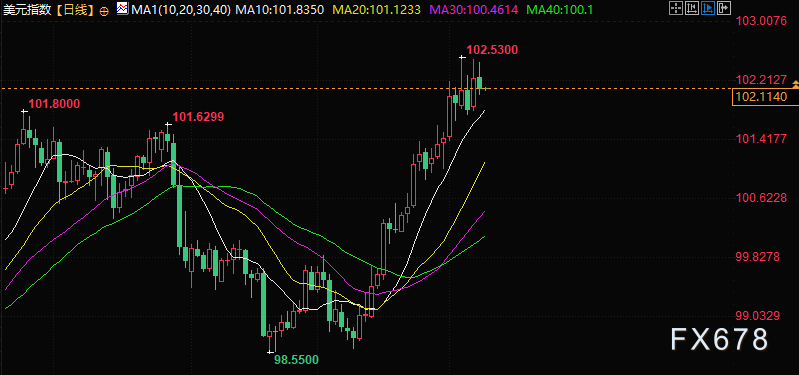Click the 100.6228 axis price label
The image size is (799, 375).
tap(761, 198)
